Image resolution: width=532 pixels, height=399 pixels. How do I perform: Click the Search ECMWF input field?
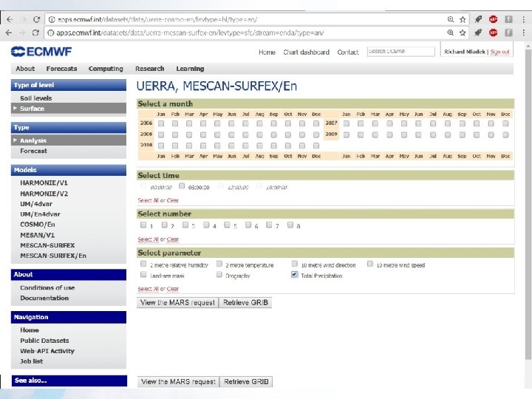400,52
